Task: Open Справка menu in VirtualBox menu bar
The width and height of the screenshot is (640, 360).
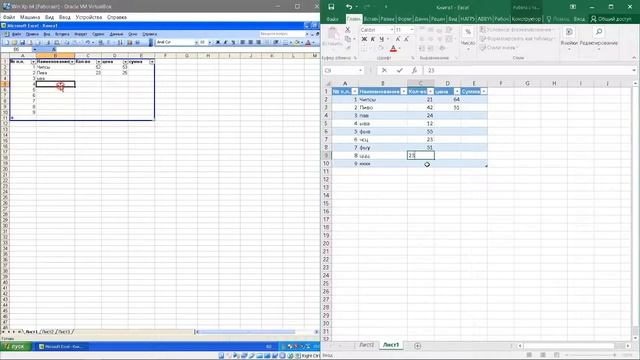Action: click(117, 17)
